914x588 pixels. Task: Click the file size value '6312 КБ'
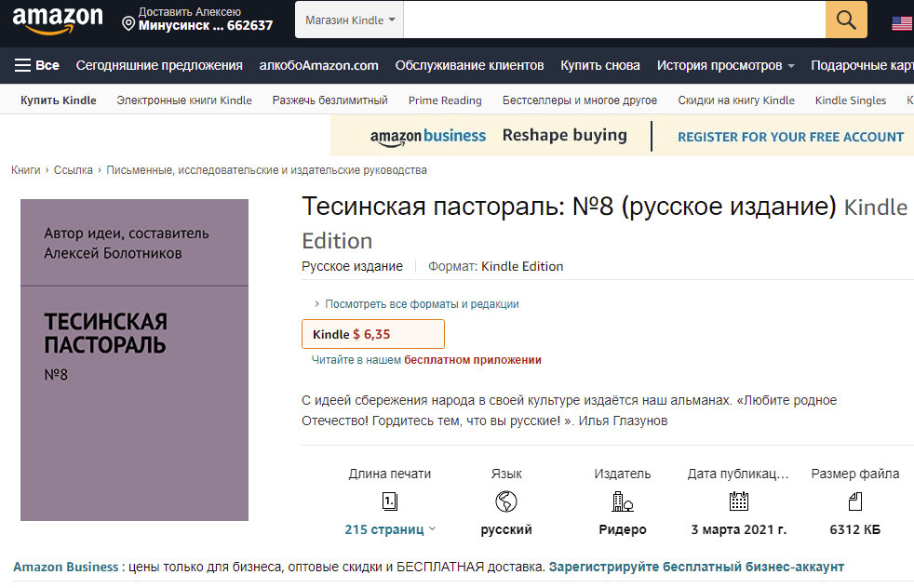click(x=855, y=529)
